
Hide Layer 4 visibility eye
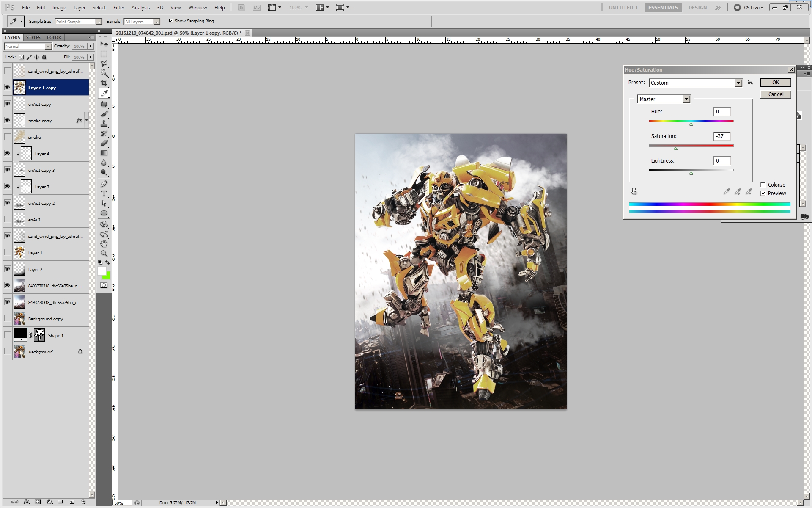(x=7, y=153)
